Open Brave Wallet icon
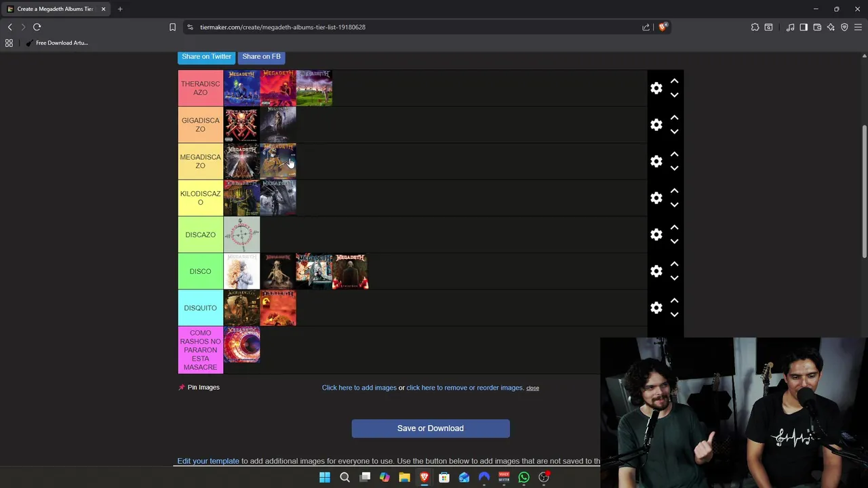 coord(817,27)
